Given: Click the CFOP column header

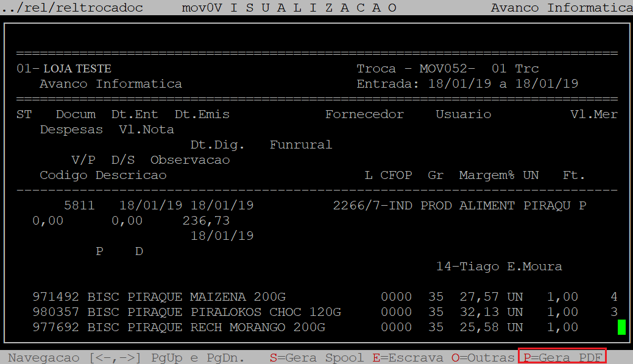Looking at the screenshot, I should coord(396,175).
